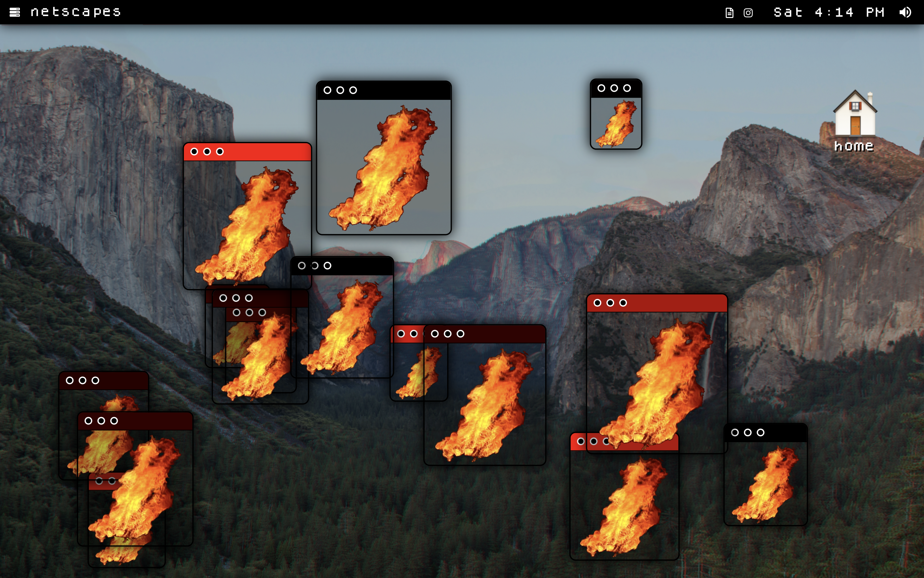Click fire image in black window at far bottom right
Screen dimensions: 924x578
point(765,485)
